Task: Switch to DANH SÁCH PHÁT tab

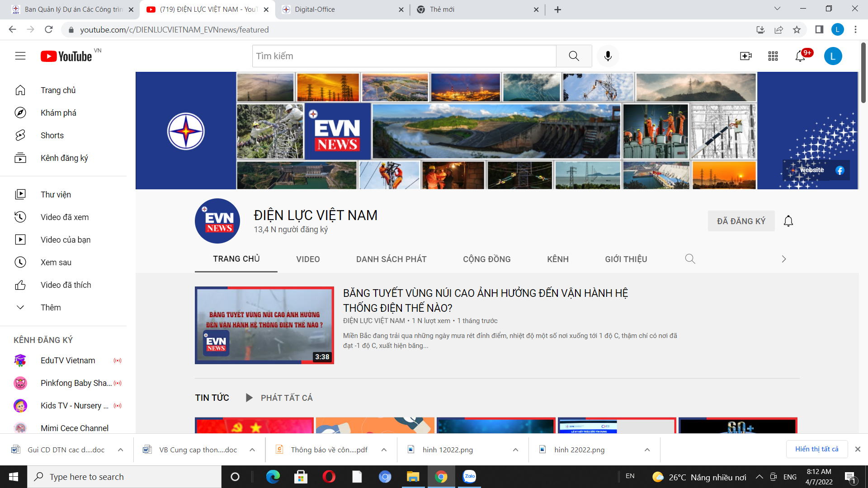Action: [392, 259]
